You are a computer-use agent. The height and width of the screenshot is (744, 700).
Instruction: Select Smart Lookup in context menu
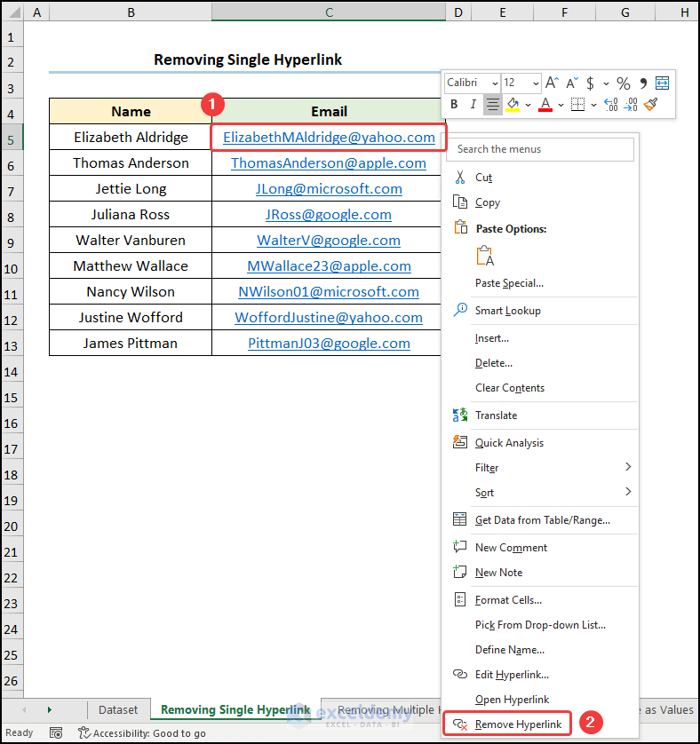click(x=540, y=311)
